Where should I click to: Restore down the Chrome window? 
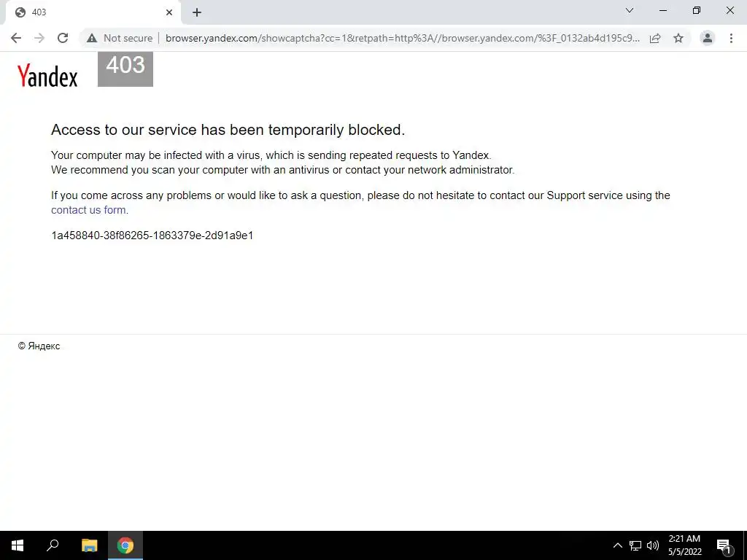pyautogui.click(x=697, y=10)
